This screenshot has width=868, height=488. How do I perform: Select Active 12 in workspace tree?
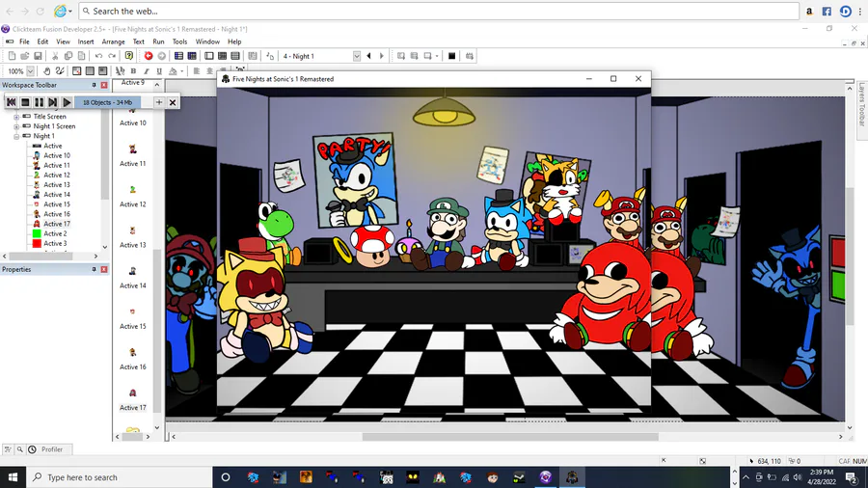tap(57, 176)
